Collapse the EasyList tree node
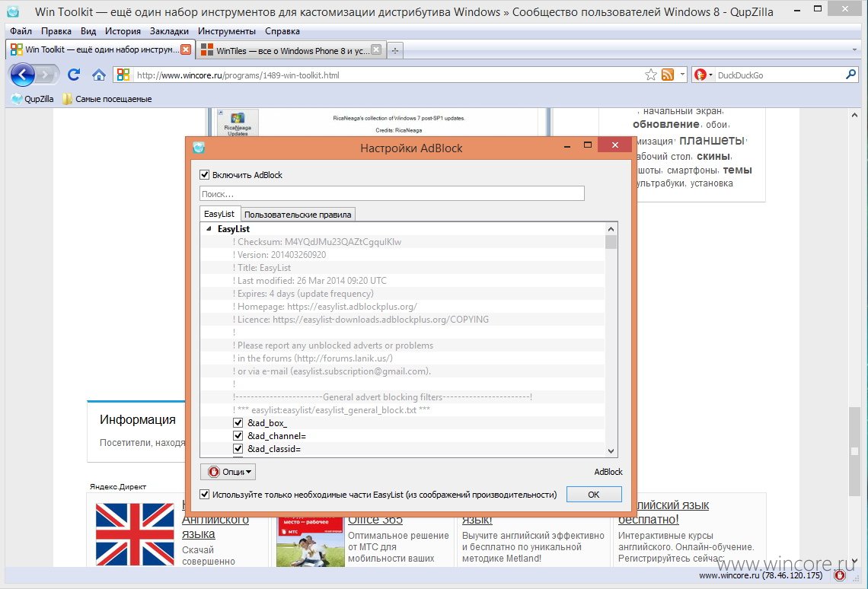868x589 pixels. [x=209, y=228]
